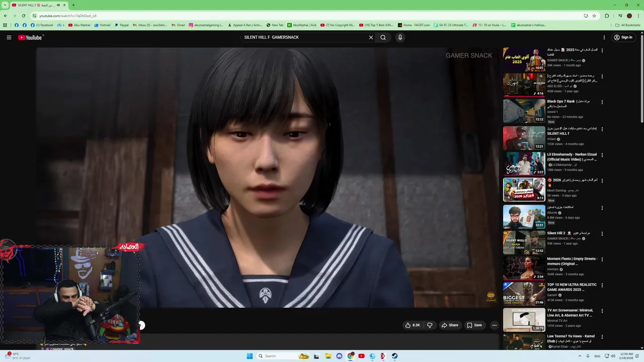Open the 'Abu-Mashal' bookmark link
This screenshot has width=644, height=362.
pos(78,25)
